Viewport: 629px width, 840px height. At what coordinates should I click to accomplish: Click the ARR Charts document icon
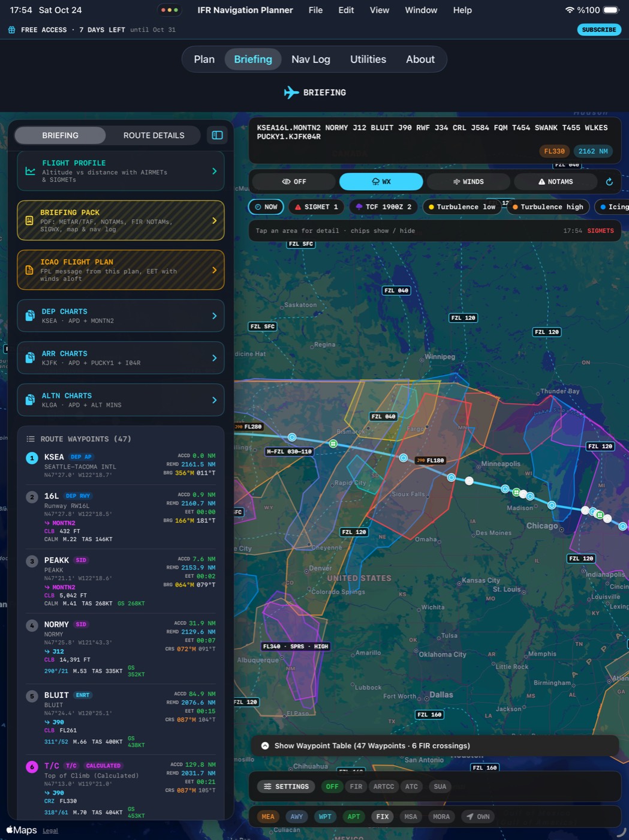(30, 358)
